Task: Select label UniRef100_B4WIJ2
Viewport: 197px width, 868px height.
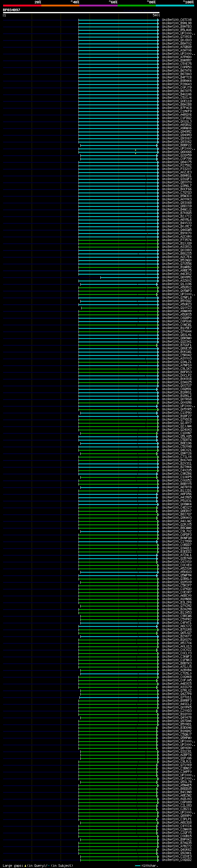Action: pos(176,210)
